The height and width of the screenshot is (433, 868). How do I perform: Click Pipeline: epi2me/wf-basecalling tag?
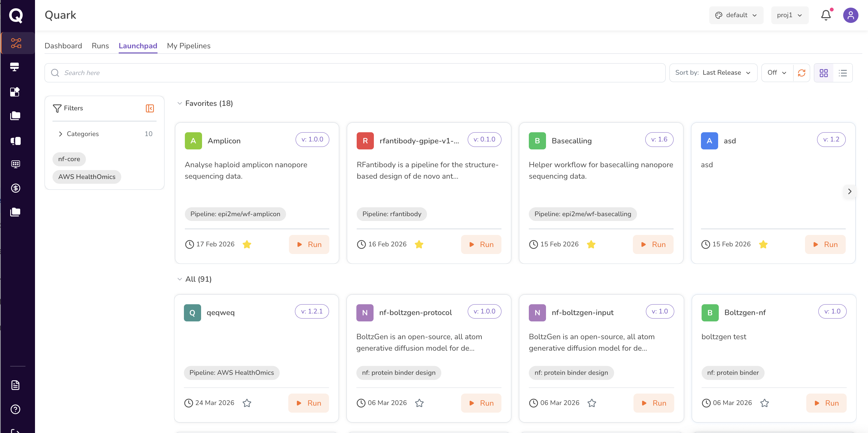point(583,214)
